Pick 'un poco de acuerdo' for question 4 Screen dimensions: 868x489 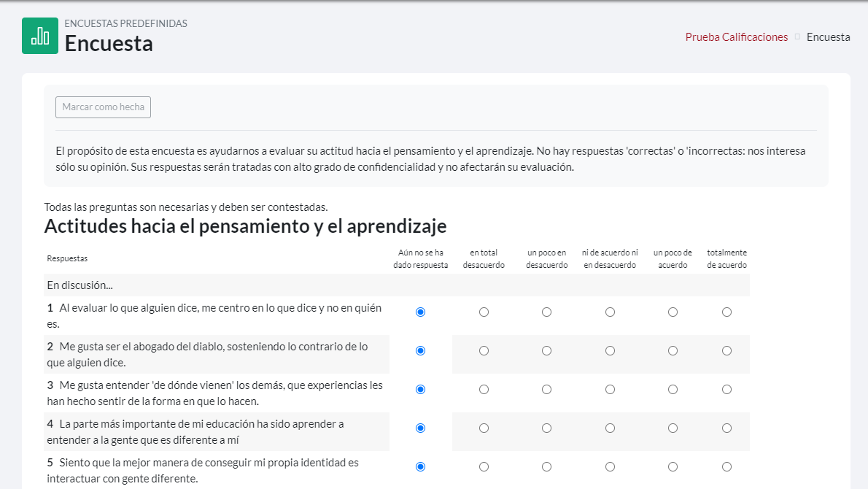click(x=673, y=428)
